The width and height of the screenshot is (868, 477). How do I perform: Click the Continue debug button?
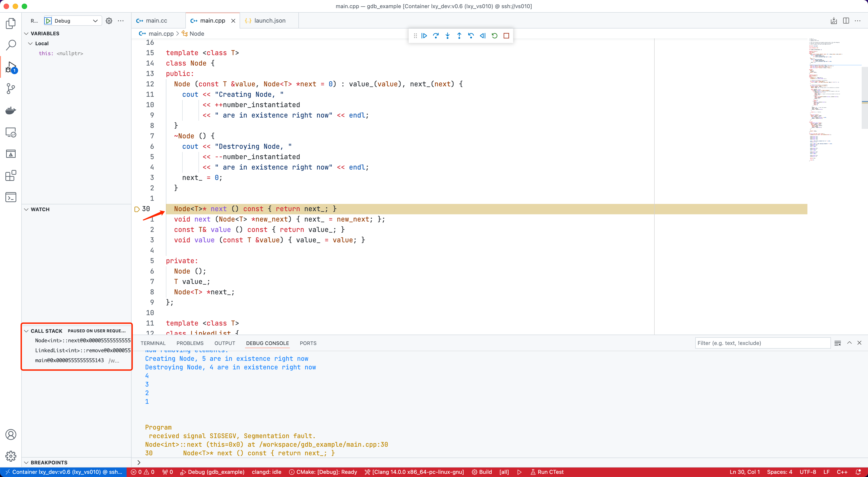point(424,36)
